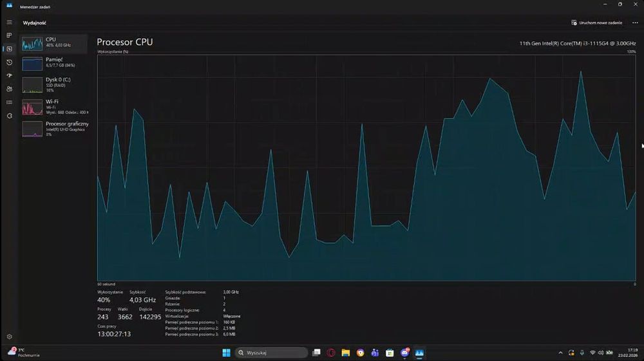Select the Performance sidebar icon

coord(9,49)
